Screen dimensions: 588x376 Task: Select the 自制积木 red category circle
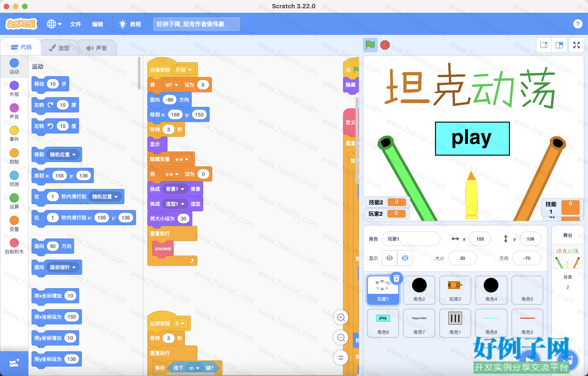[14, 243]
